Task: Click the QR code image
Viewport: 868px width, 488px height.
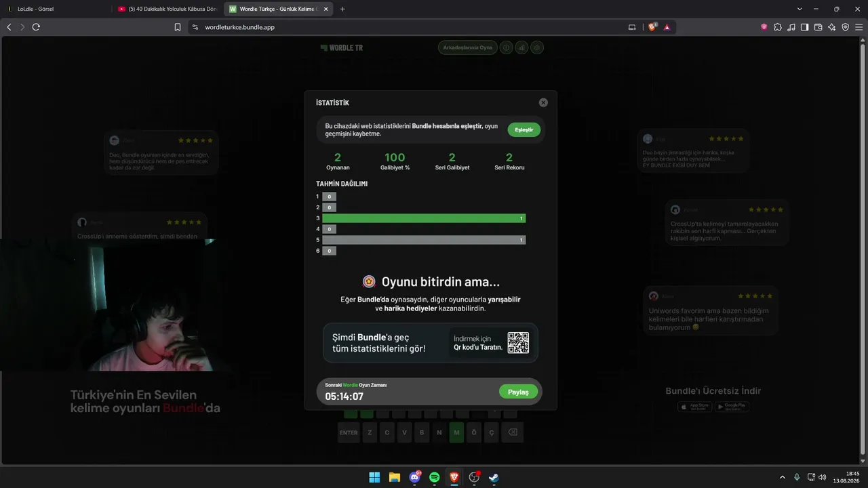Action: 518,342
